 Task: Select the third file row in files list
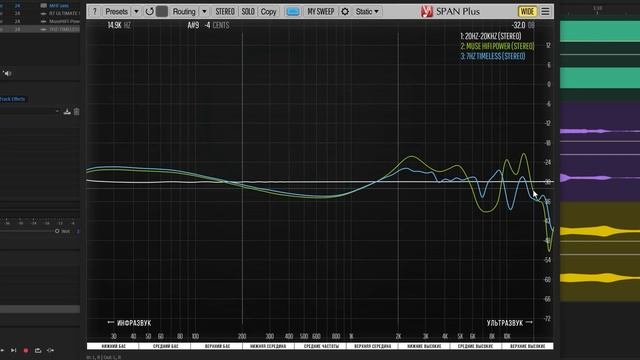coord(40,21)
